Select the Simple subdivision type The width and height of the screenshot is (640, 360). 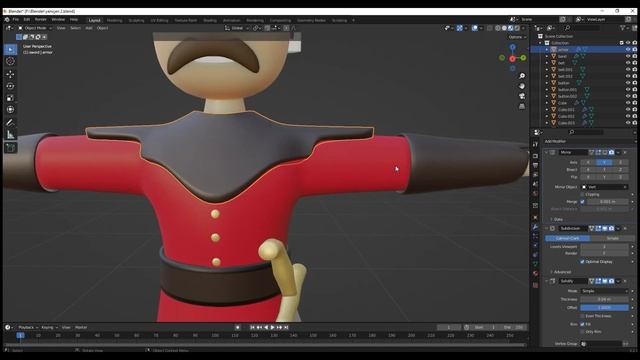[x=612, y=238]
